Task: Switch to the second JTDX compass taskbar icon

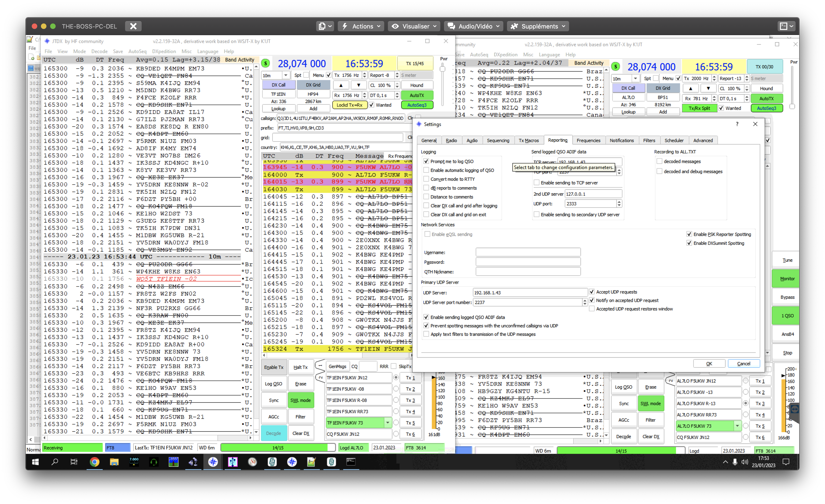Action: (292, 462)
